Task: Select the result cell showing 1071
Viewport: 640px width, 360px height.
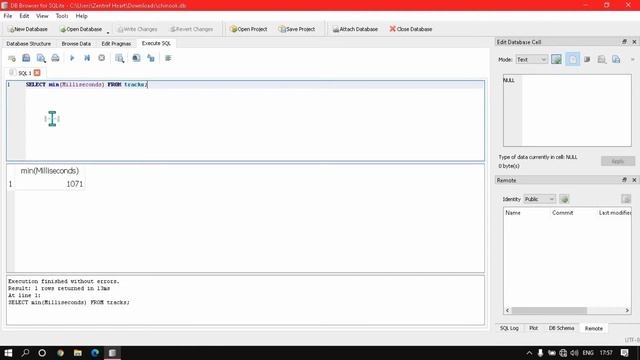Action: coord(50,184)
